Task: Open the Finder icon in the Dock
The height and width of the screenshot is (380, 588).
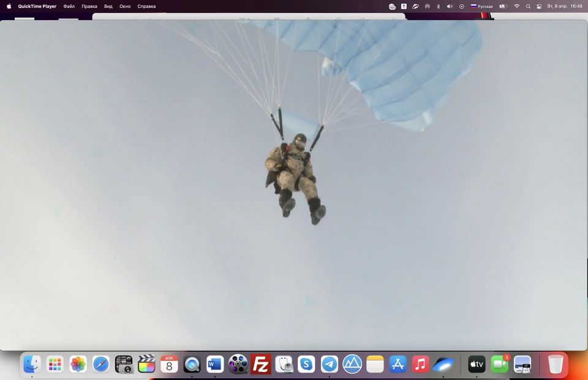Action: click(x=32, y=364)
